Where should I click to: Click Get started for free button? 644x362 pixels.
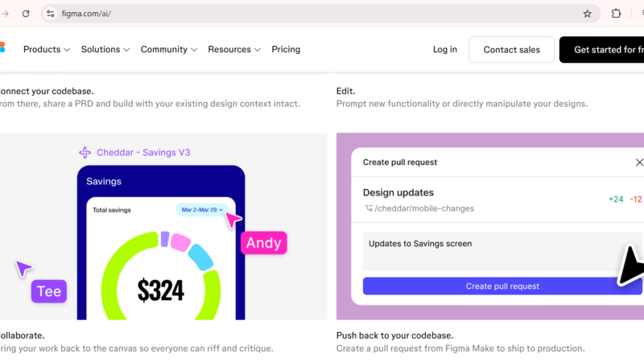(601, 50)
